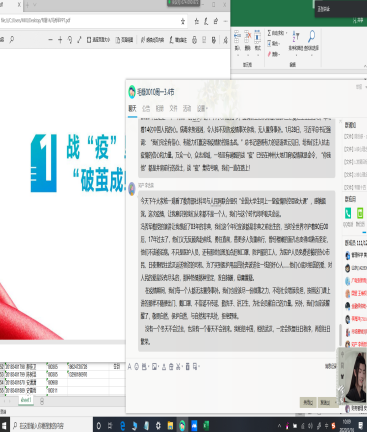Switch to the 公告 tab in group chat

(x=146, y=108)
